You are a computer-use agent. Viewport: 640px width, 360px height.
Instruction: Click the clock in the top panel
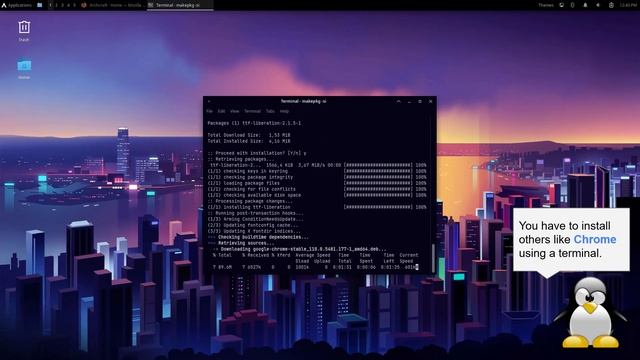coord(628,5)
